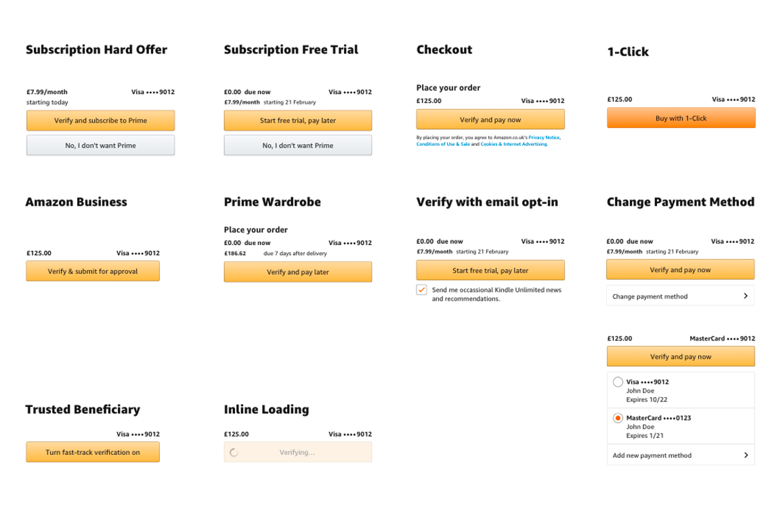Click Verify and pay now under Change Payment Method
Viewport: 783px width, 532px height.
coord(680,269)
